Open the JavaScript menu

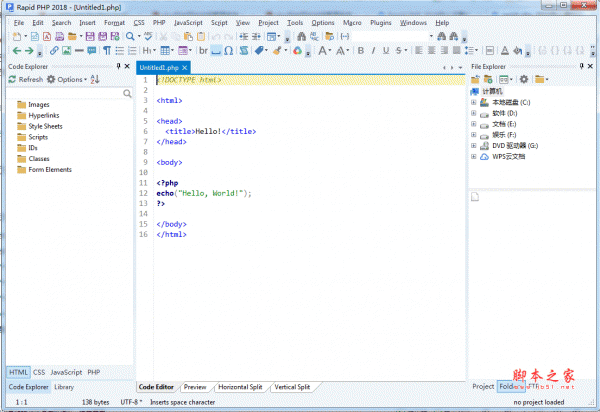coord(187,22)
